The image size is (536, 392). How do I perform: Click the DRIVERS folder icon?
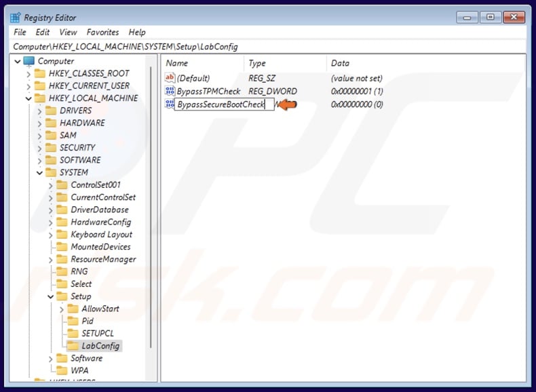tap(51, 111)
